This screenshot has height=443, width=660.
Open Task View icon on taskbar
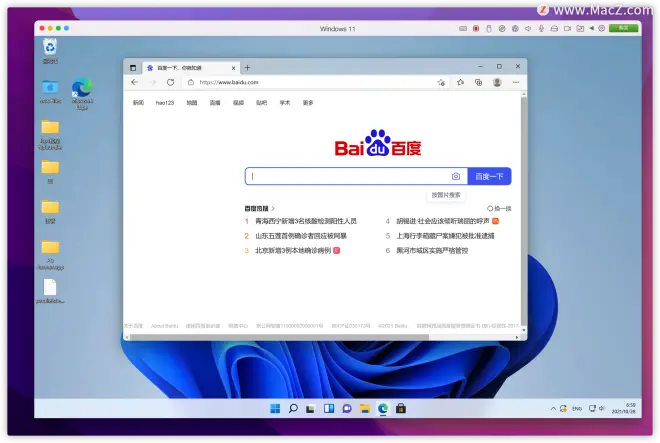pyautogui.click(x=311, y=408)
